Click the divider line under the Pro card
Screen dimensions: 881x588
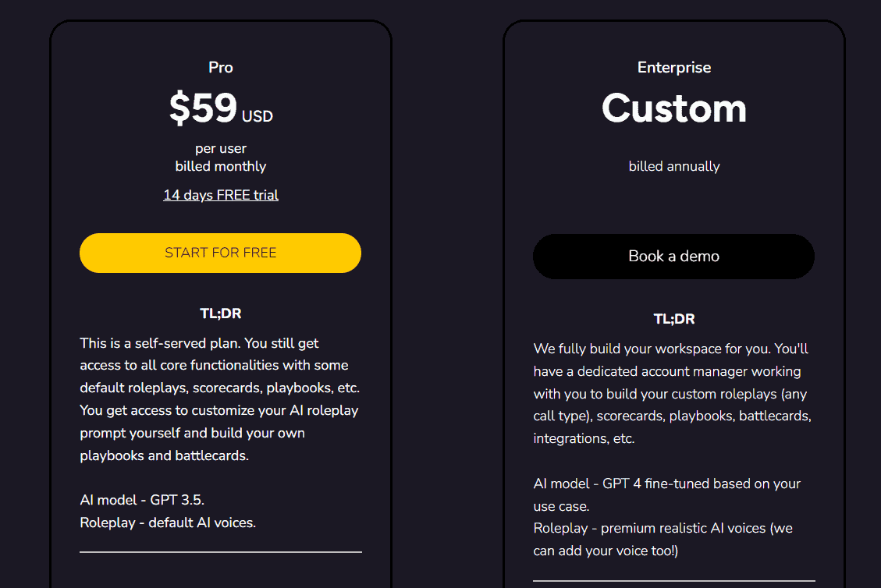[x=220, y=554]
